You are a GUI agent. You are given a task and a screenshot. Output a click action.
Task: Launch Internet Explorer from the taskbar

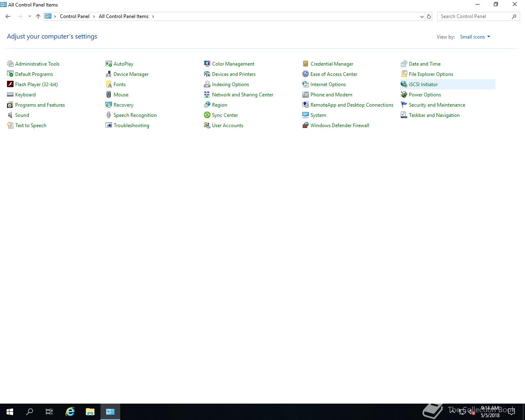(70, 412)
